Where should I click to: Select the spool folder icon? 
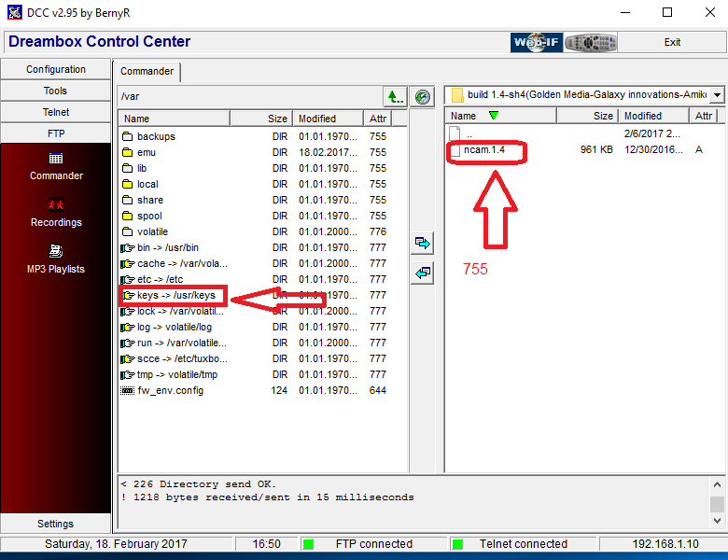127,216
